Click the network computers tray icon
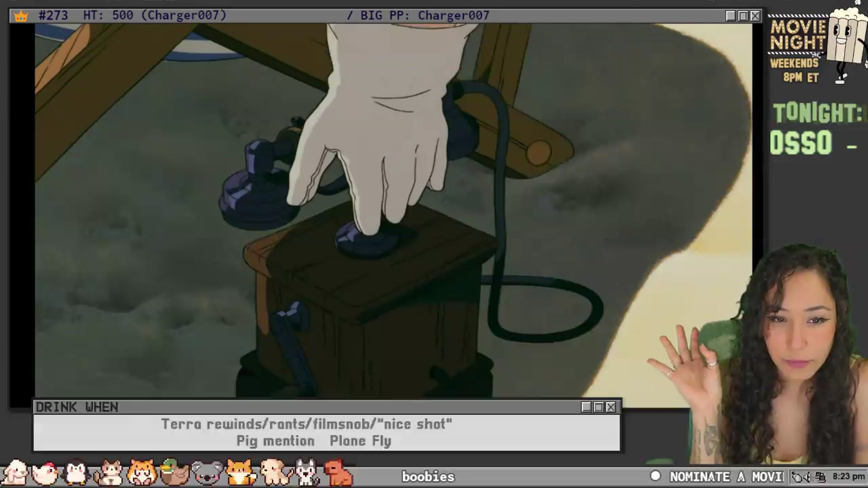This screenshot has height=488, width=868. [821, 477]
